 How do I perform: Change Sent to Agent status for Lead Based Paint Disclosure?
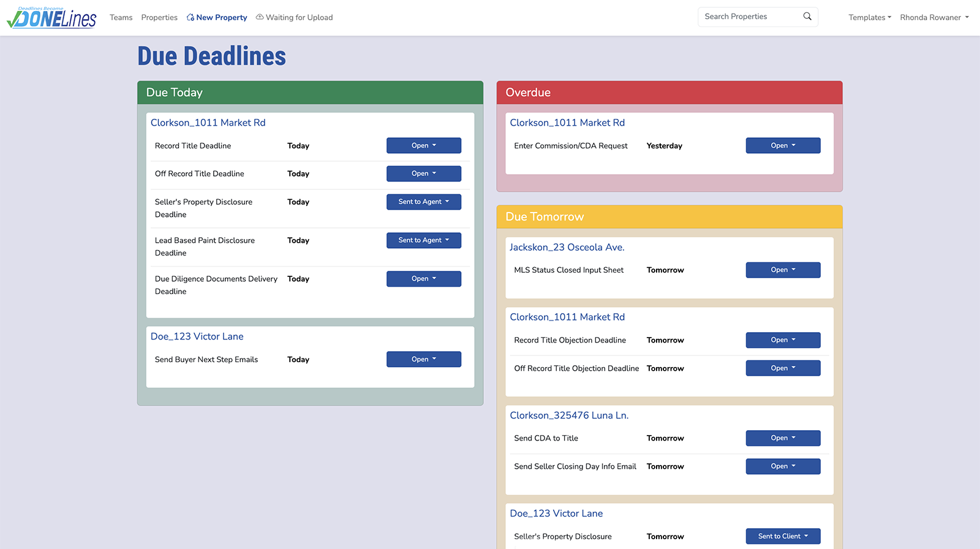[424, 240]
